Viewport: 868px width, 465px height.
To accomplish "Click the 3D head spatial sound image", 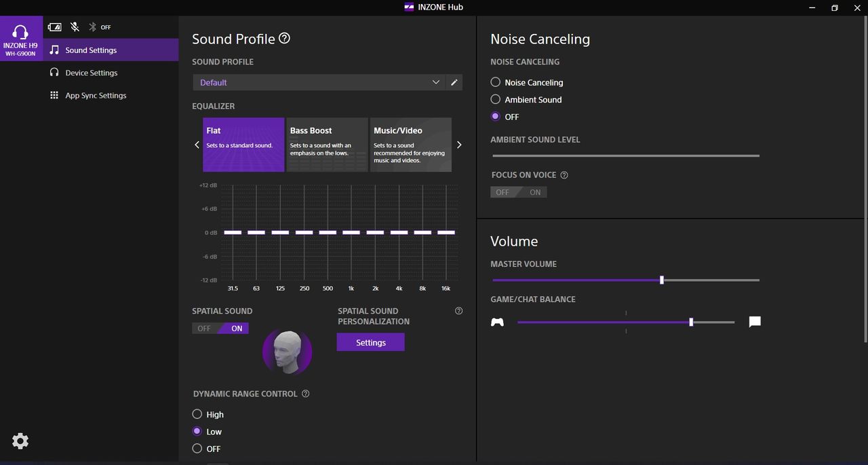I will point(288,352).
